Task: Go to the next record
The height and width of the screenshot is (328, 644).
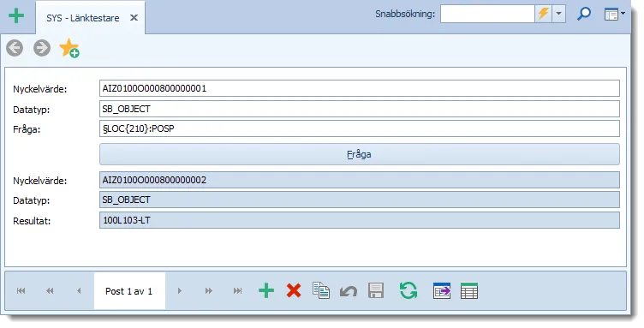Action: pos(180,291)
